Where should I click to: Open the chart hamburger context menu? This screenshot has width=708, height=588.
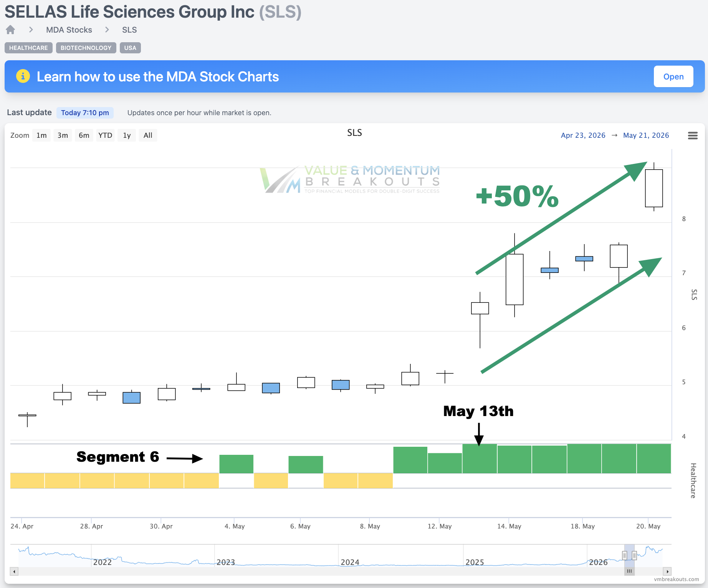click(693, 135)
